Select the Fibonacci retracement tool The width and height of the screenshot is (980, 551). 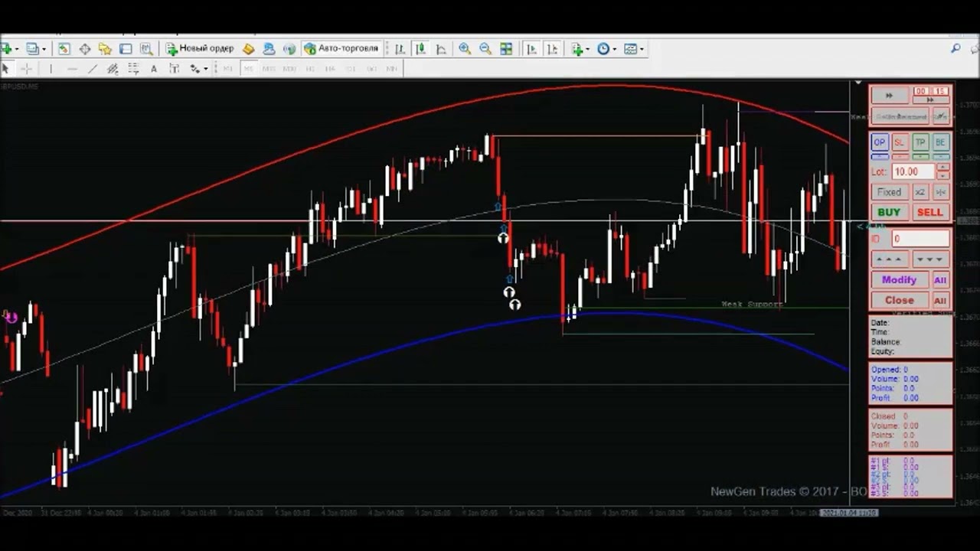[133, 69]
